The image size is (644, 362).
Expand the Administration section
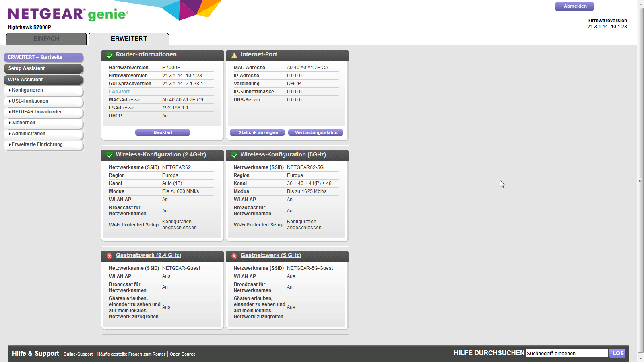[x=43, y=134]
